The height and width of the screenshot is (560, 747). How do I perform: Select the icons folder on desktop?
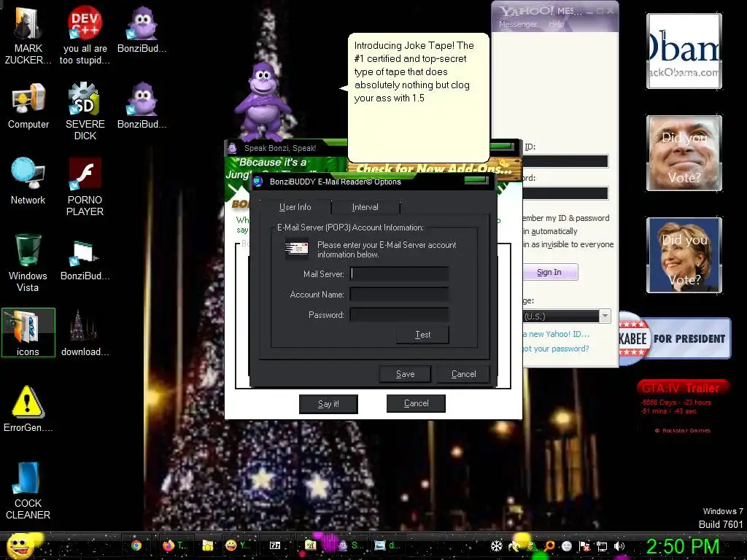pyautogui.click(x=28, y=332)
